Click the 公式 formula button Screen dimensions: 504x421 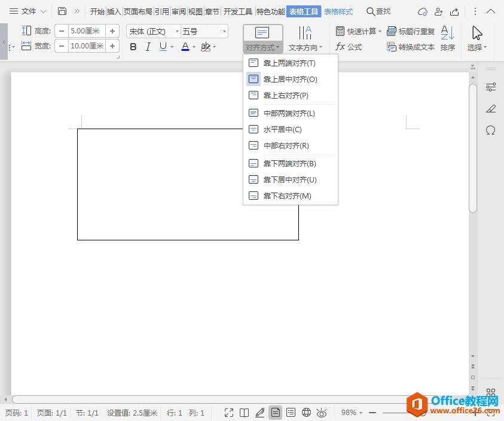(349, 47)
